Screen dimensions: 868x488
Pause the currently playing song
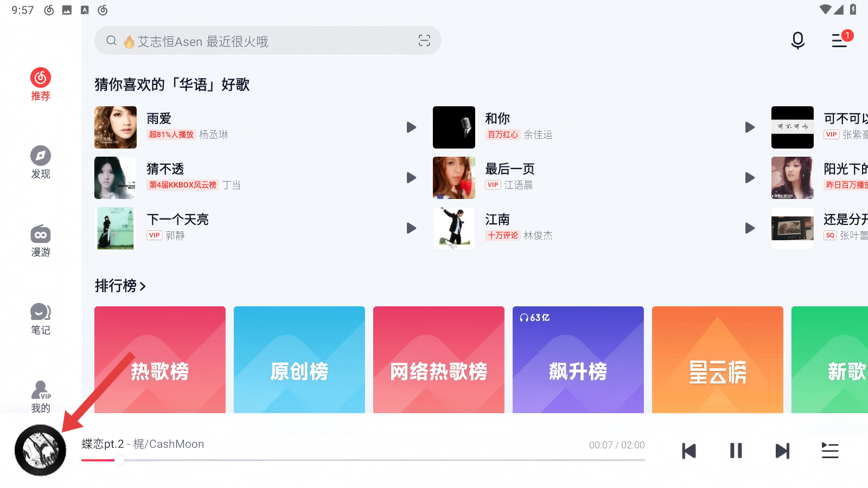click(x=736, y=451)
